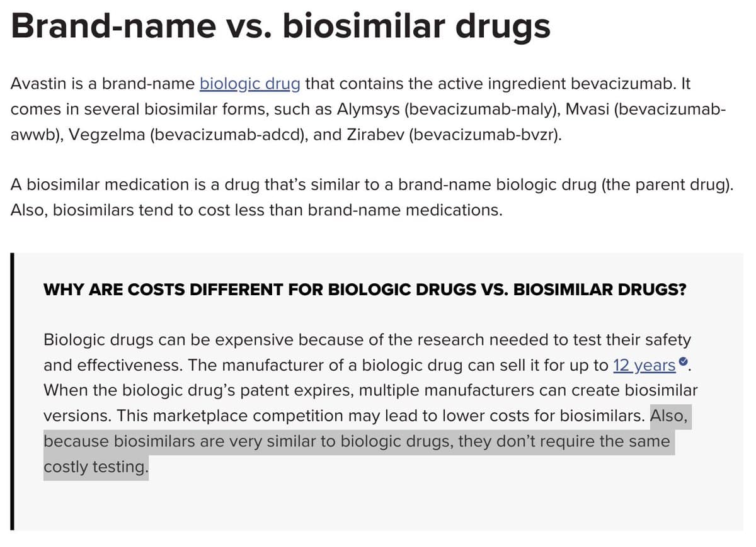This screenshot has width=756, height=547.
Task: Click the word "Alymsys" in the first paragraph
Action: (369, 108)
